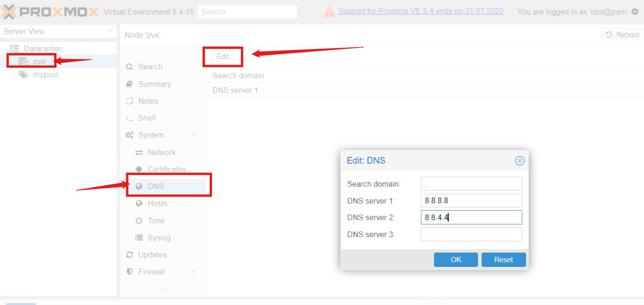
Task: Click the settings gear icon next to root@pam
Action: (635, 12)
